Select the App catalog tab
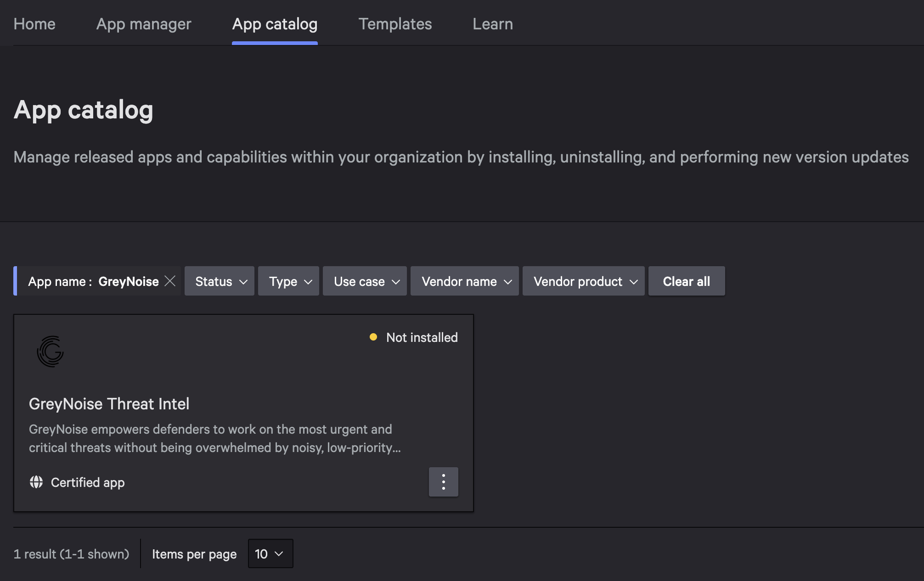The image size is (924, 581). tap(275, 24)
